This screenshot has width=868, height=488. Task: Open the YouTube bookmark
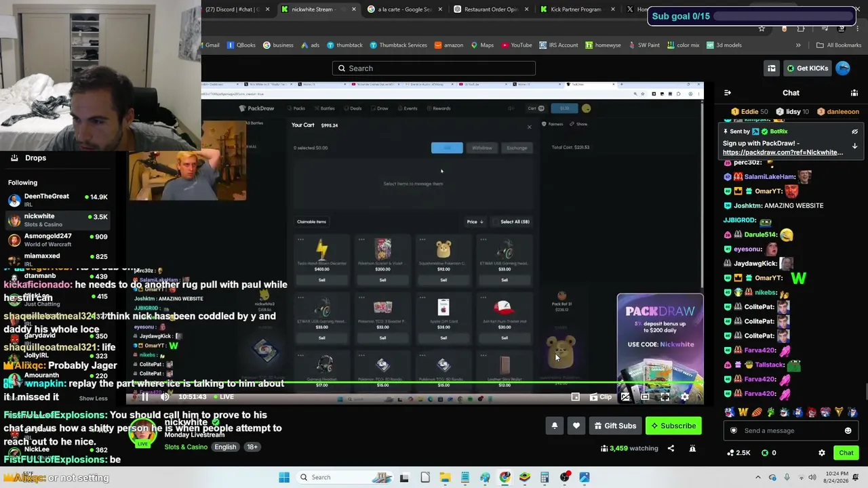[517, 45]
